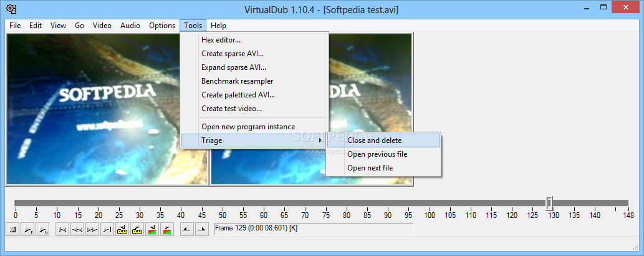Click the VirtualDub gear icon in title bar

pos(11,8)
